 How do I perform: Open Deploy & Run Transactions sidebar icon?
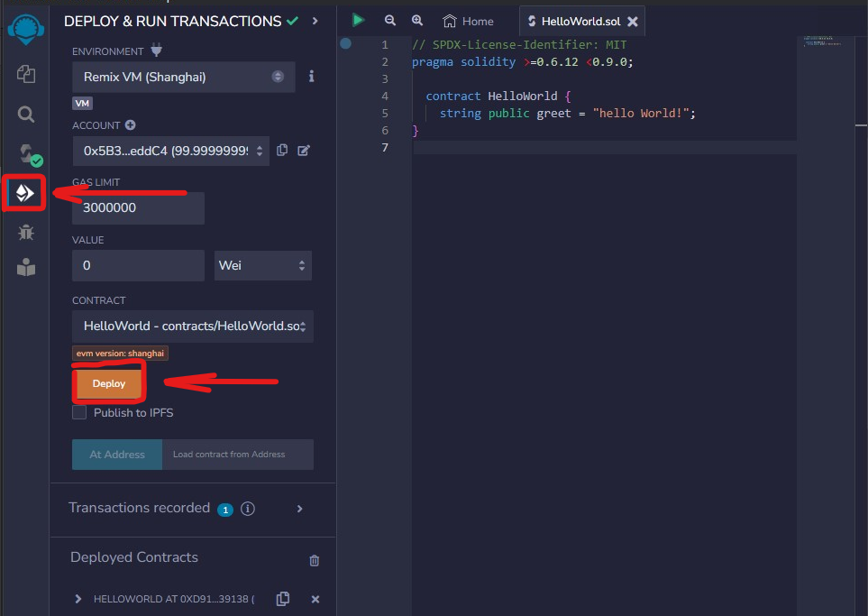[25, 193]
